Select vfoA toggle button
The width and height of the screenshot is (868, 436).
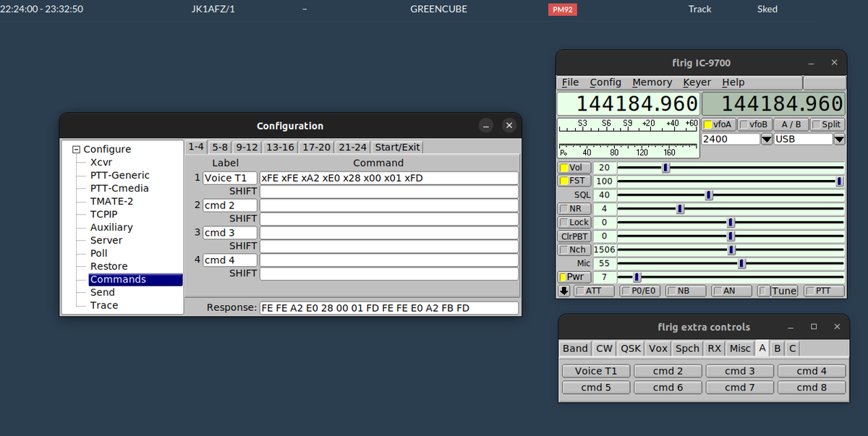pos(719,124)
